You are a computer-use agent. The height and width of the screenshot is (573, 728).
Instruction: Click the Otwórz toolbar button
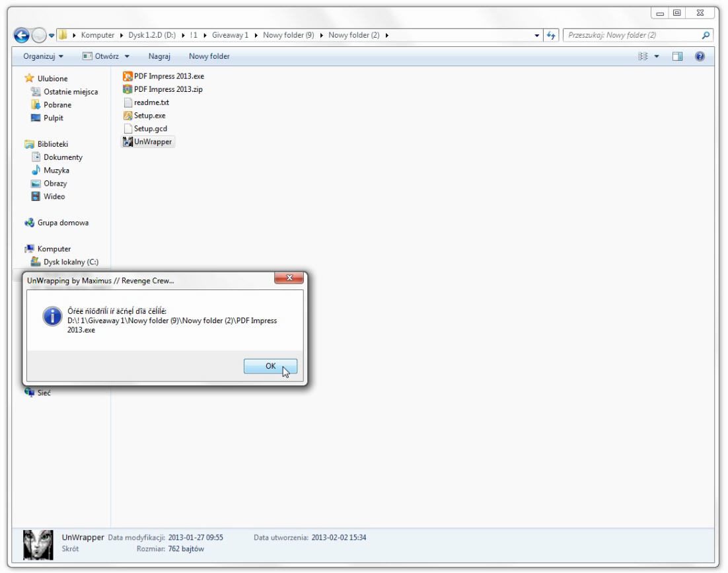pos(101,56)
